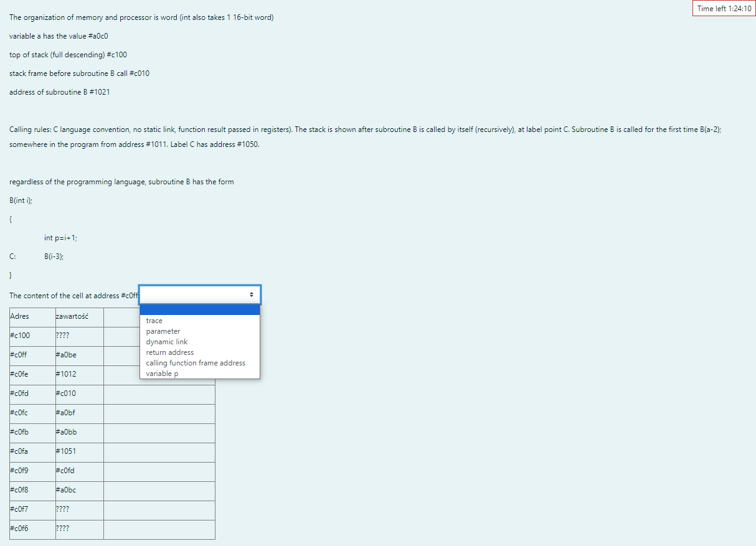Click address cell #c0fd in Adres column
The width and height of the screenshot is (756, 546).
(x=32, y=393)
